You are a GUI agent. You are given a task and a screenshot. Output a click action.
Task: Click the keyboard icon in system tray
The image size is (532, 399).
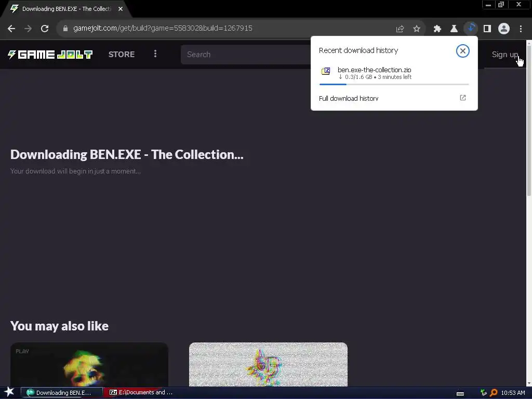pyautogui.click(x=460, y=393)
